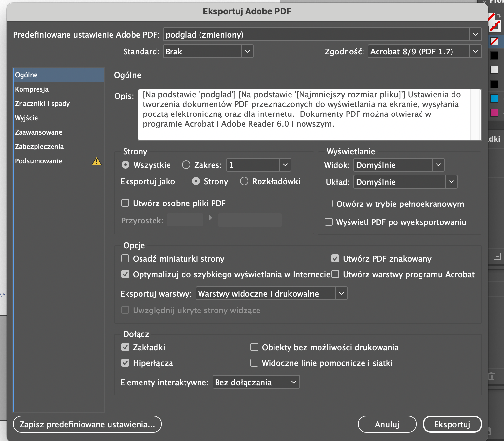This screenshot has height=441, width=504.
Task: Select the white Paper swatch in the background panel
Action: [x=494, y=70]
